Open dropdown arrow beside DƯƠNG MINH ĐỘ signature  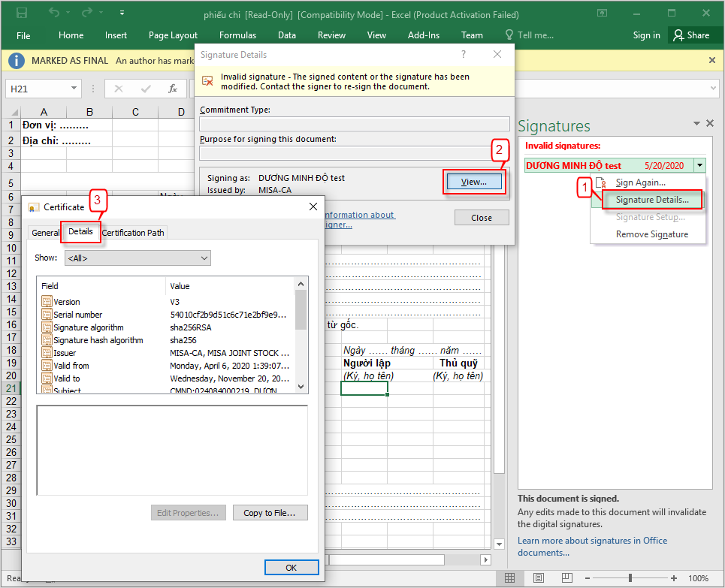(x=700, y=166)
